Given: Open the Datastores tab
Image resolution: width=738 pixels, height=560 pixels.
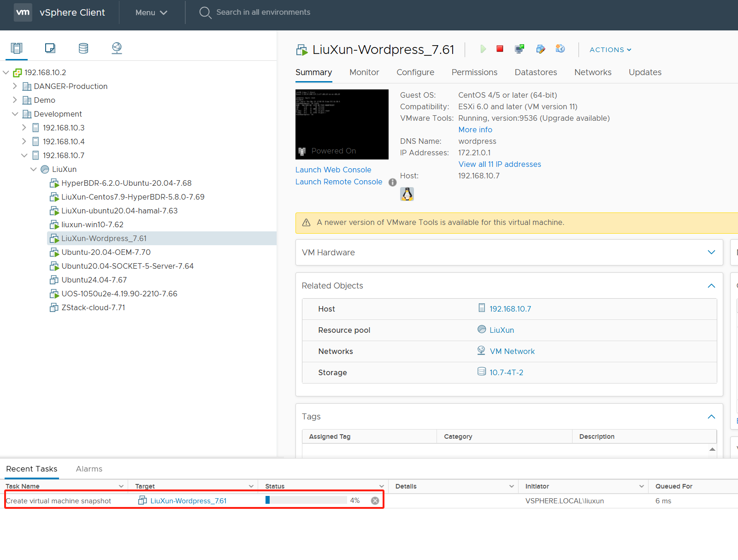Looking at the screenshot, I should [536, 72].
